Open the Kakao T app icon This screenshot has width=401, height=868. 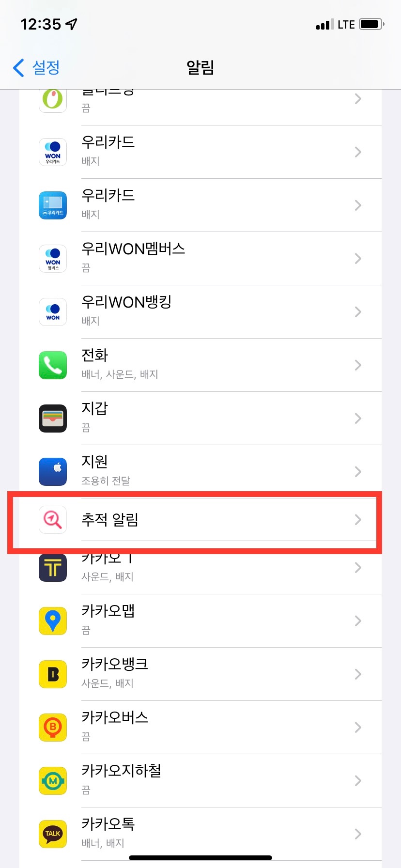click(x=53, y=568)
